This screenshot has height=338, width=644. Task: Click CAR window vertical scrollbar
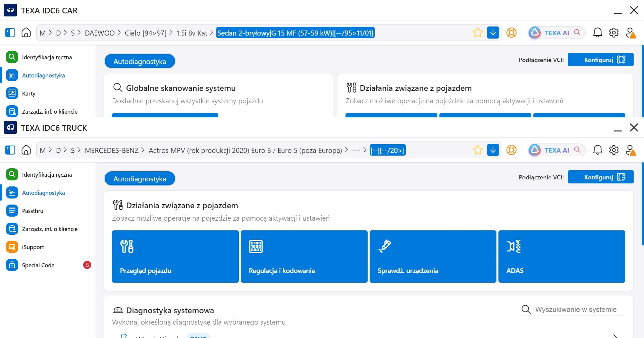coord(643,81)
